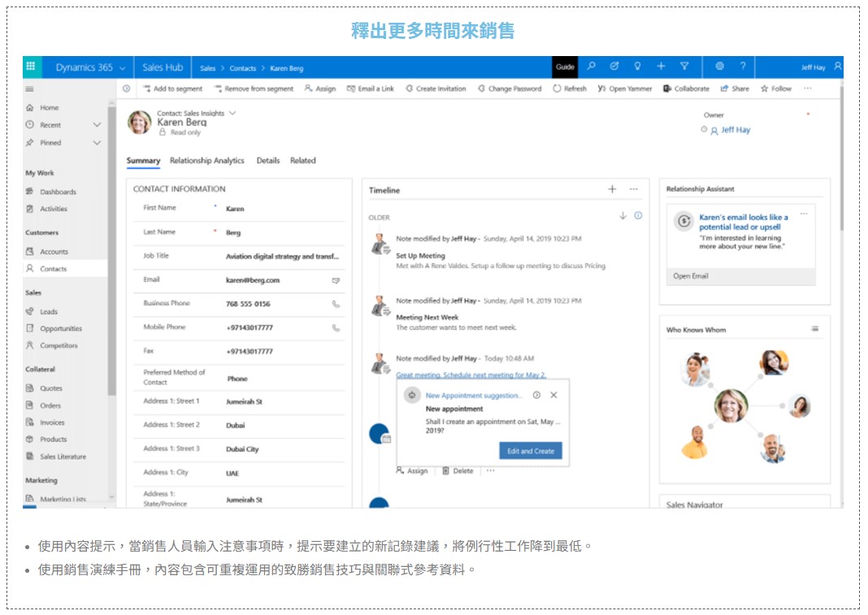This screenshot has width=868, height=615.
Task: Open the Related tab
Action: point(303,161)
